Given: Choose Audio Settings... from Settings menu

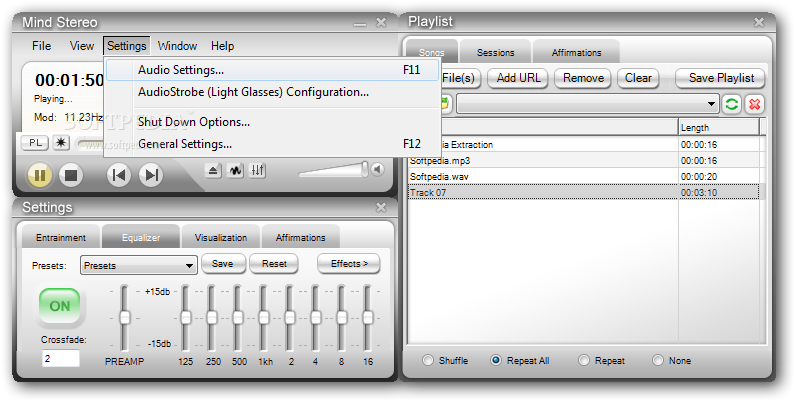Looking at the screenshot, I should point(273,70).
